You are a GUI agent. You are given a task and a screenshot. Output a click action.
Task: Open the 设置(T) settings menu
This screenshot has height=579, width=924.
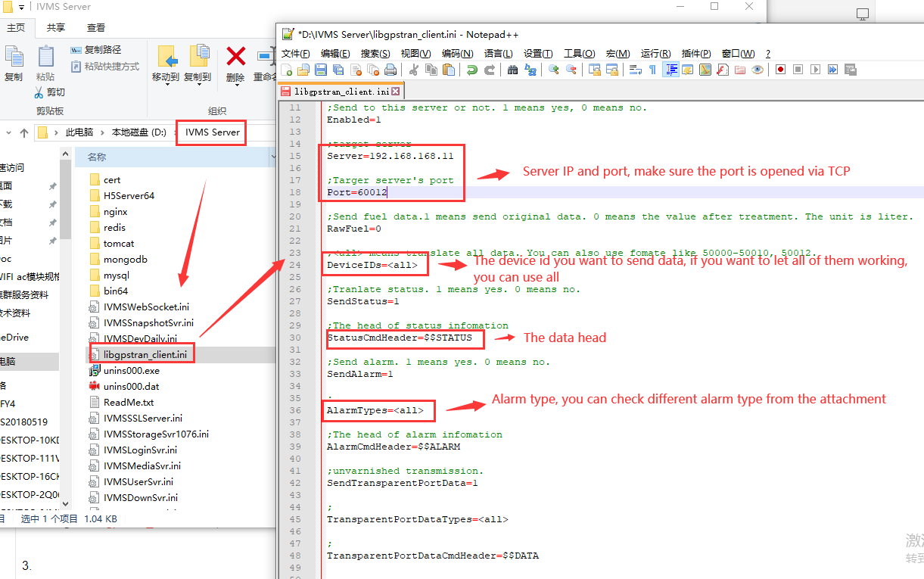(538, 53)
